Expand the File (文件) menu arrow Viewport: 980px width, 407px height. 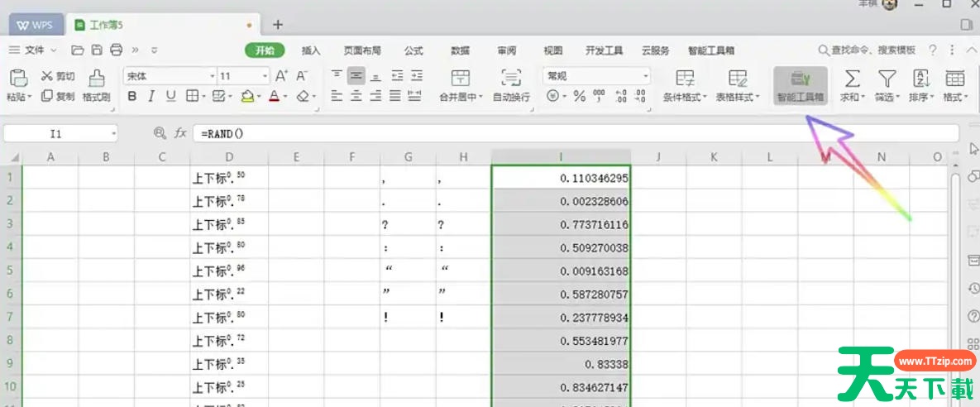pyautogui.click(x=54, y=50)
